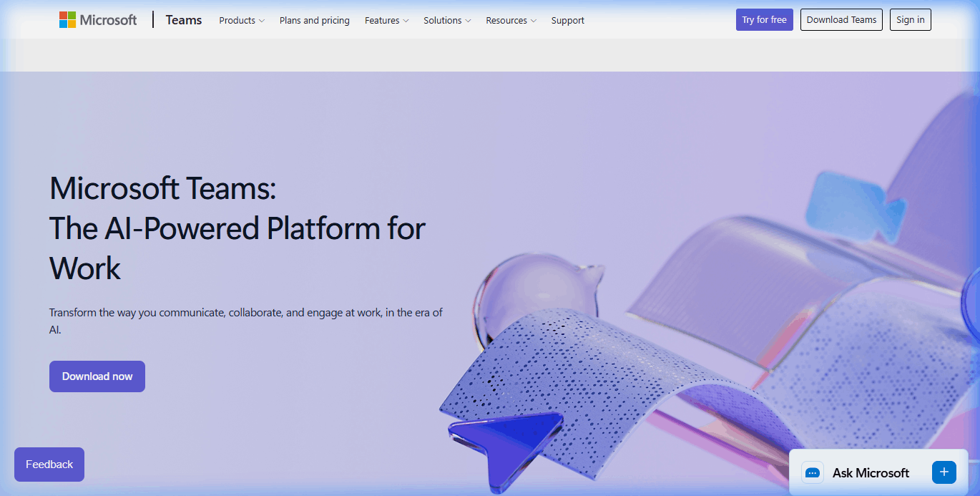Click the Ask Microsoft chat bubble icon

813,472
